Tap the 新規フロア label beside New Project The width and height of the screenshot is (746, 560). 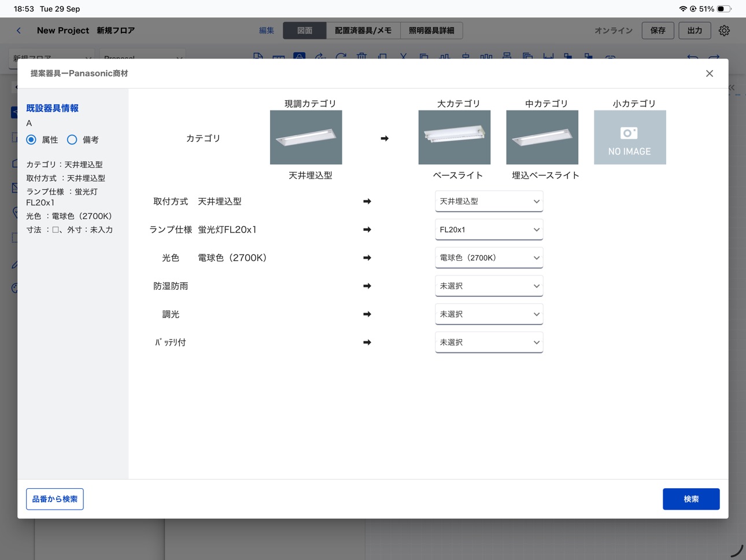[x=116, y=31]
